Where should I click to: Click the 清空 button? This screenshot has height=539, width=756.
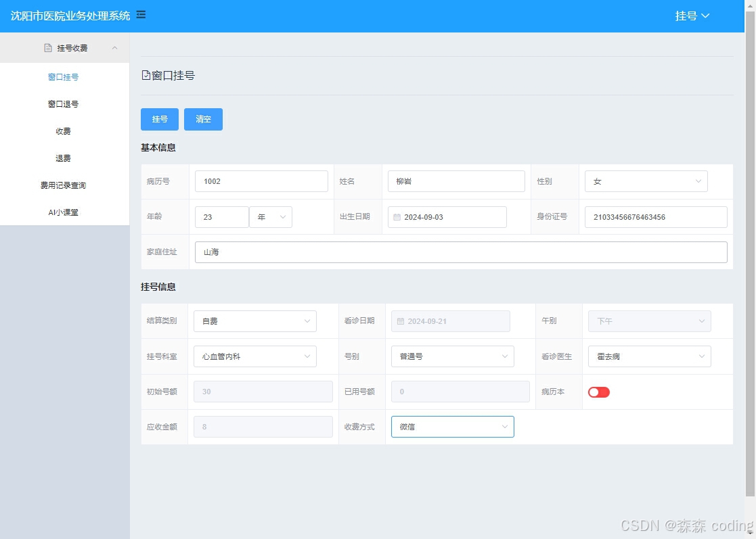click(204, 119)
